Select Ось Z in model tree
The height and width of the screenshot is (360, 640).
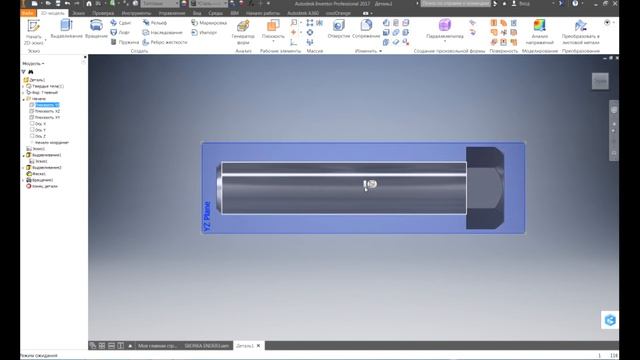click(38, 136)
